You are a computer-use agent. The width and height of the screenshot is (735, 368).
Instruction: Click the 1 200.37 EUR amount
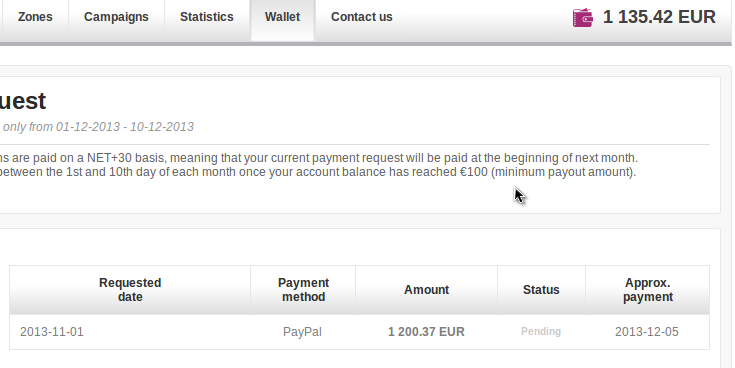pyautogui.click(x=426, y=332)
